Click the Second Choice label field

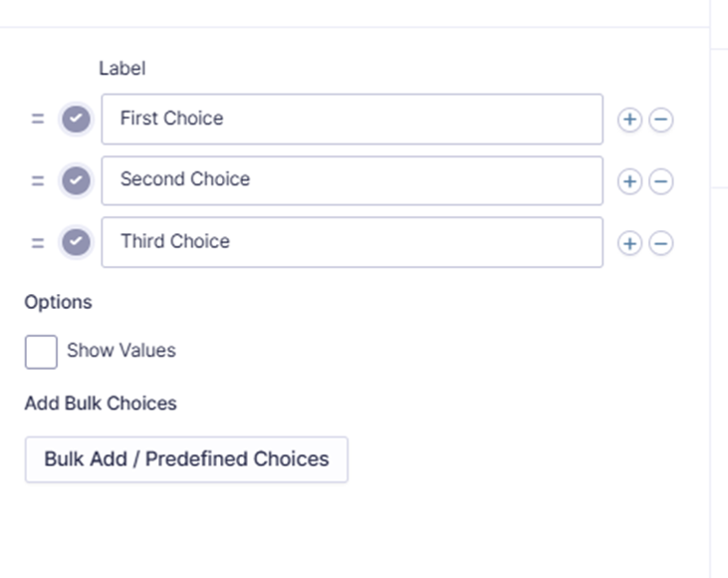tap(352, 180)
